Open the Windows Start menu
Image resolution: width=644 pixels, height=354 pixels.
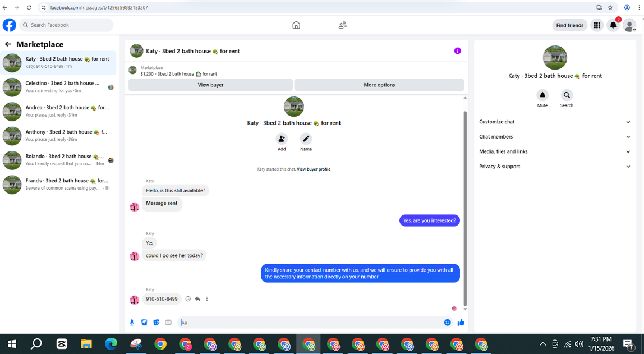[12, 344]
